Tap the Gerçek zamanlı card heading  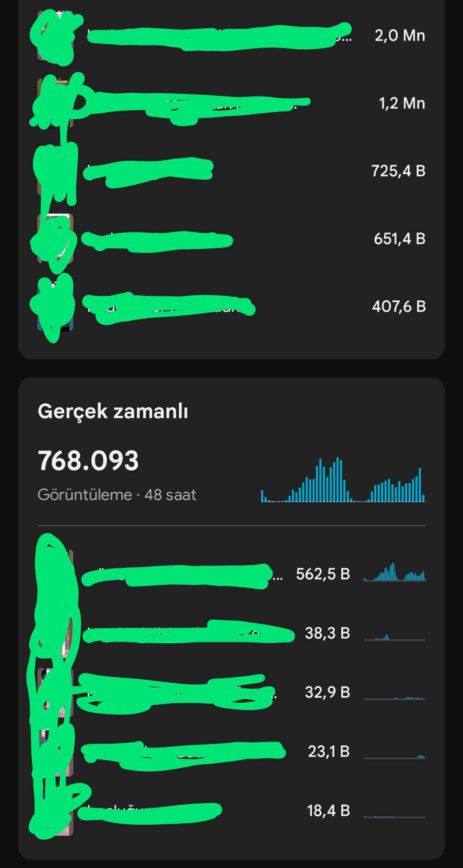(113, 411)
